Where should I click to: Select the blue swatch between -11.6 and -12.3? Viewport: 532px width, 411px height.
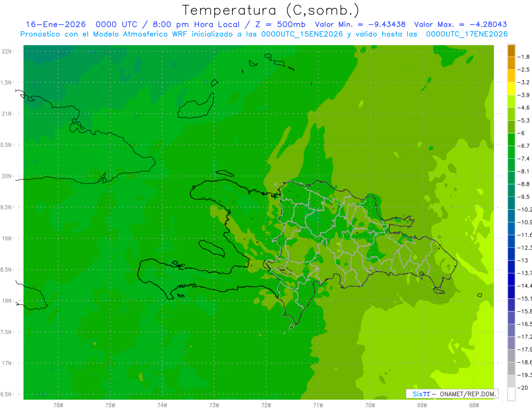click(511, 241)
